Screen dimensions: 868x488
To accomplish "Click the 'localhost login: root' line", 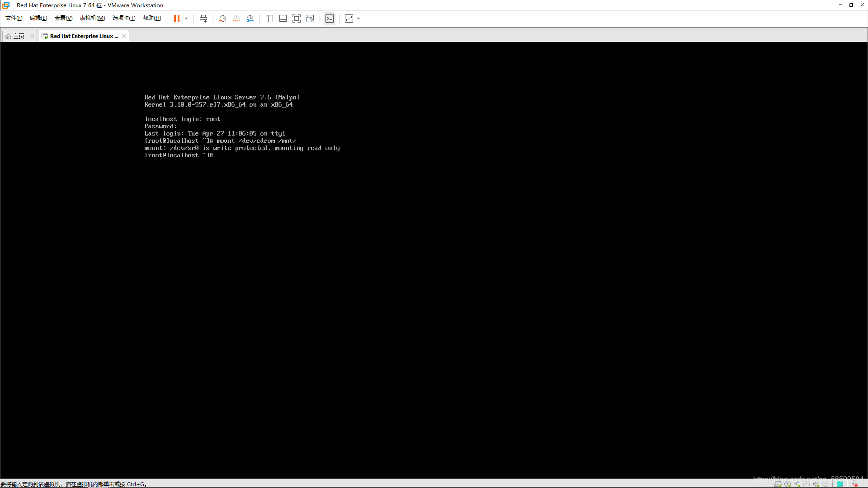I will point(182,119).
